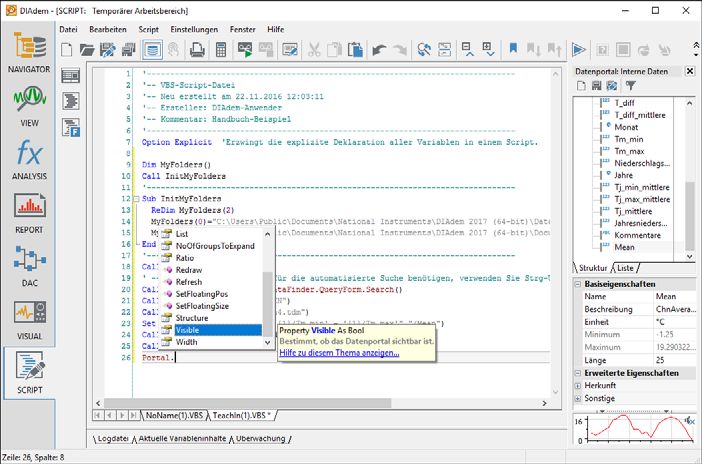Print the current script
The image size is (702, 464).
click(x=197, y=50)
